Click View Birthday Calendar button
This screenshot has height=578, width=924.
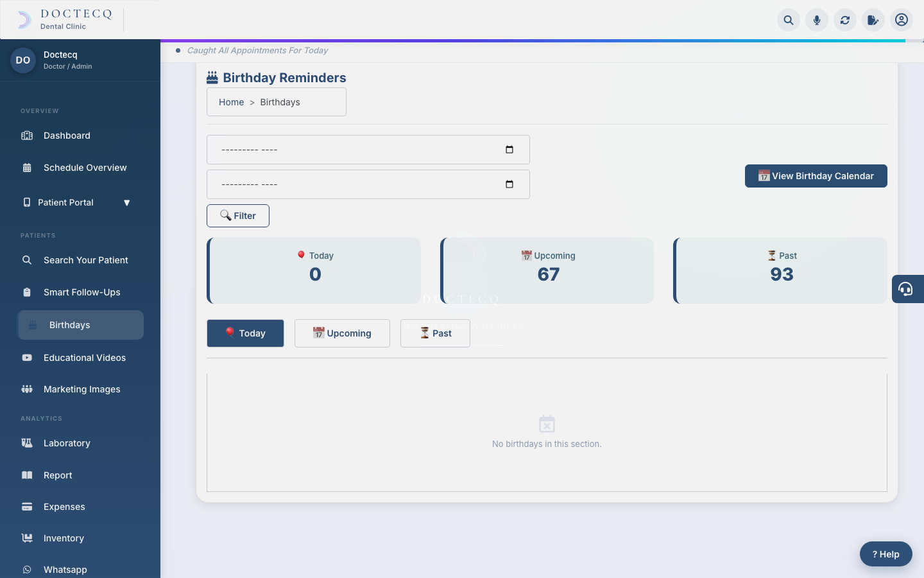(x=816, y=176)
